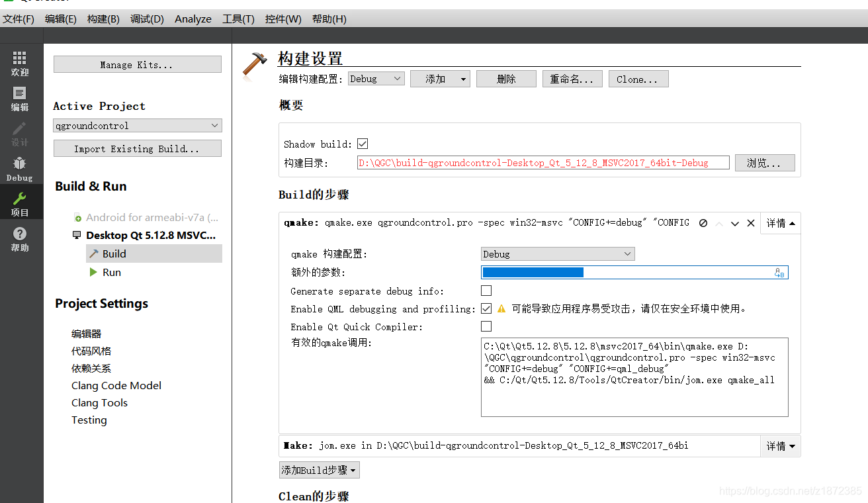
Task: Open Clang Code Model settings
Action: click(116, 386)
